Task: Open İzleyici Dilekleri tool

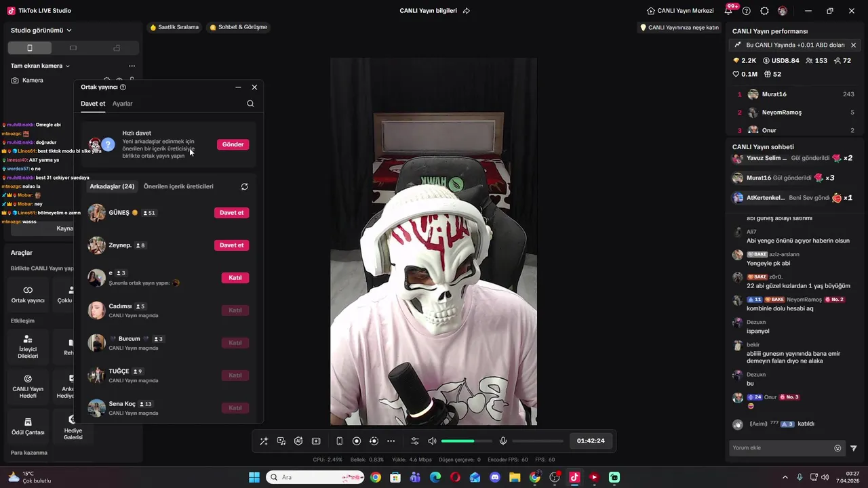Action: coord(28,346)
